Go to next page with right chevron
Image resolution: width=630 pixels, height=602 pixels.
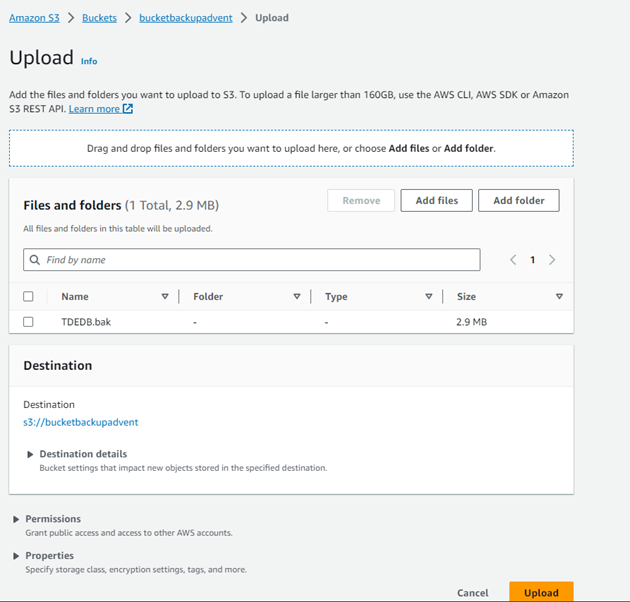click(x=552, y=260)
